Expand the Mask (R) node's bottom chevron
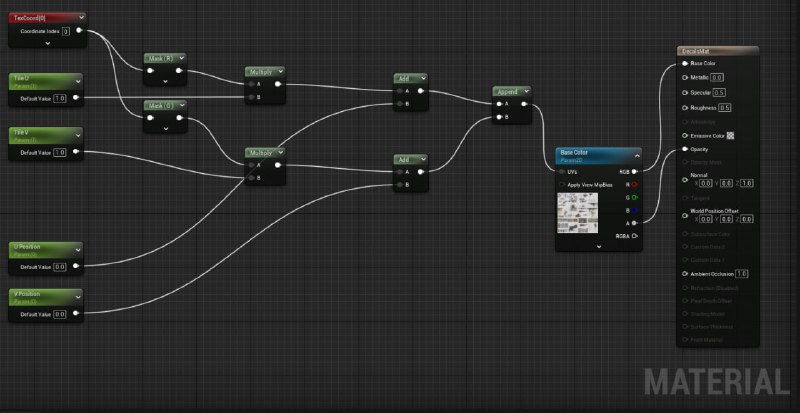 click(x=165, y=81)
